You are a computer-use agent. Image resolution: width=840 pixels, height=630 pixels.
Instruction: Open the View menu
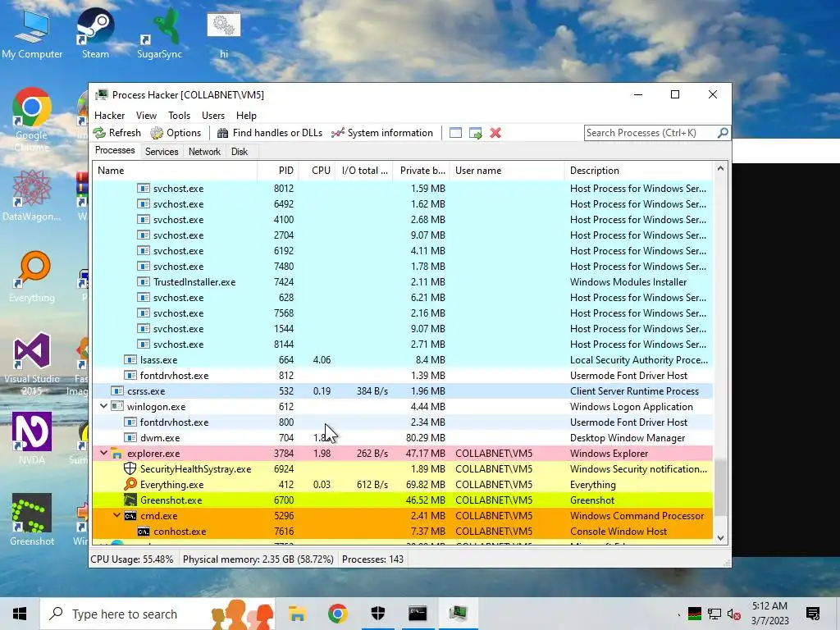(146, 116)
